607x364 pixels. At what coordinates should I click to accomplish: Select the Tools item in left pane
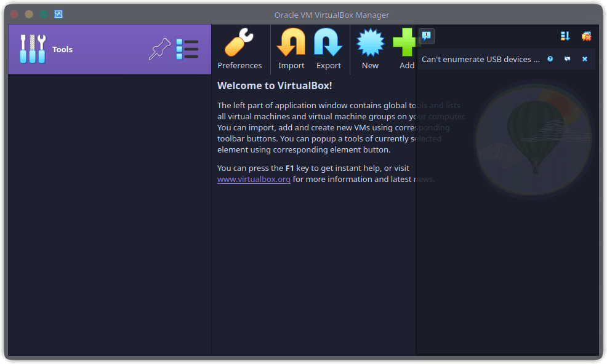coord(110,49)
